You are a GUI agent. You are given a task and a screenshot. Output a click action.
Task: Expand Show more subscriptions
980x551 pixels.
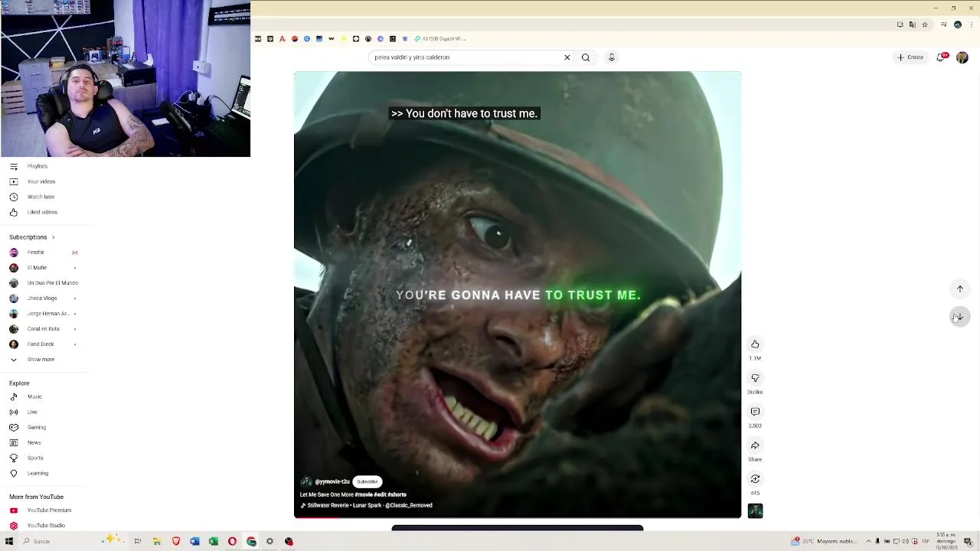point(41,360)
